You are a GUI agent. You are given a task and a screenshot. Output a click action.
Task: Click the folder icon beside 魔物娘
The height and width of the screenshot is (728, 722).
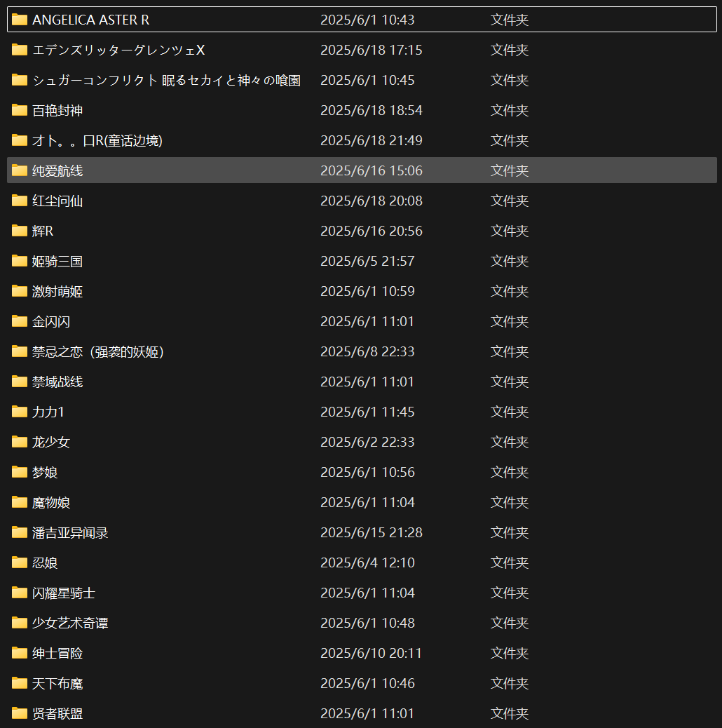(20, 502)
